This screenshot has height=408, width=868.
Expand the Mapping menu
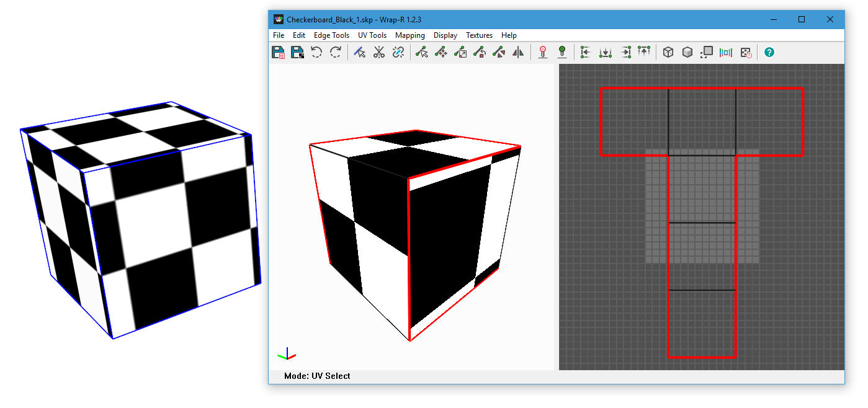pos(410,35)
